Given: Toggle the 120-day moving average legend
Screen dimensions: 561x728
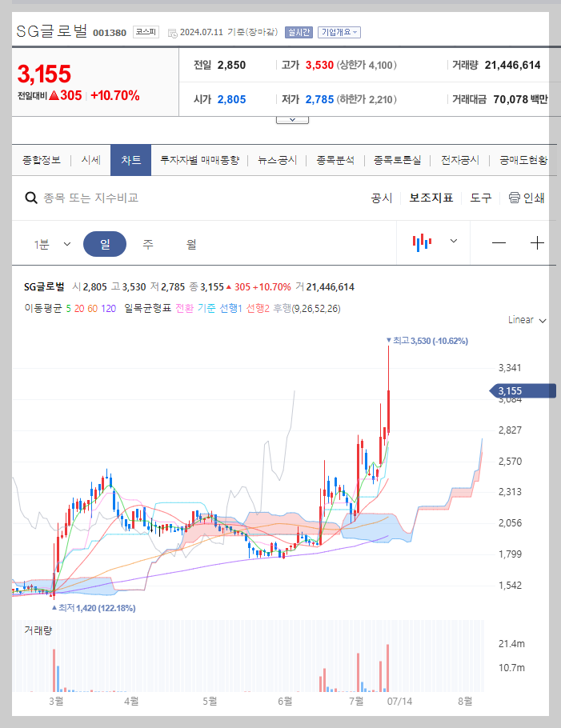Looking at the screenshot, I should pyautogui.click(x=108, y=309).
